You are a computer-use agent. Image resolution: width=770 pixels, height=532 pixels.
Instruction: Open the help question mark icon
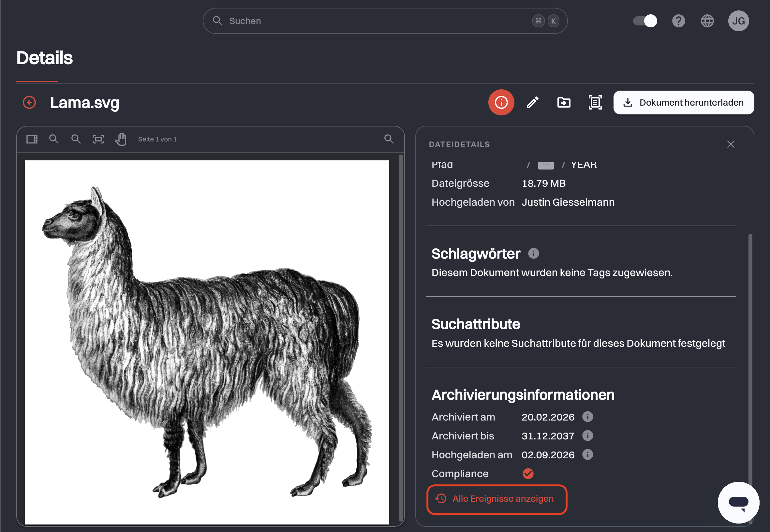pos(678,21)
